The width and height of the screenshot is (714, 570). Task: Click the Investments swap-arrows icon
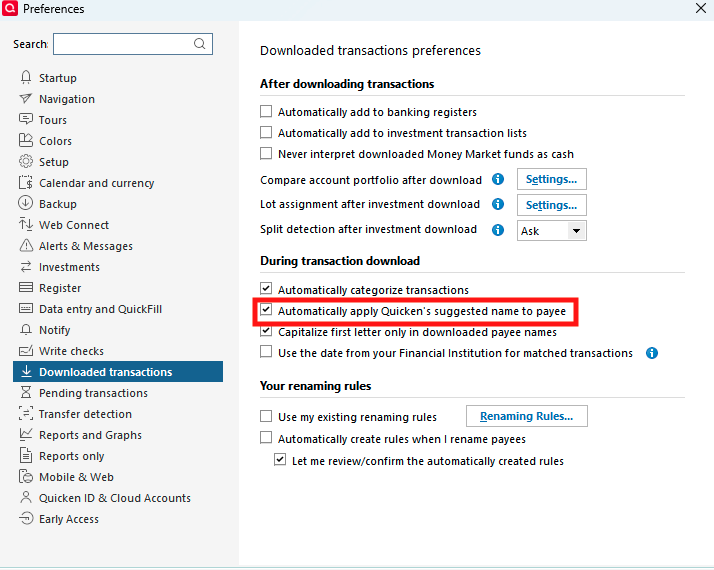tap(26, 266)
